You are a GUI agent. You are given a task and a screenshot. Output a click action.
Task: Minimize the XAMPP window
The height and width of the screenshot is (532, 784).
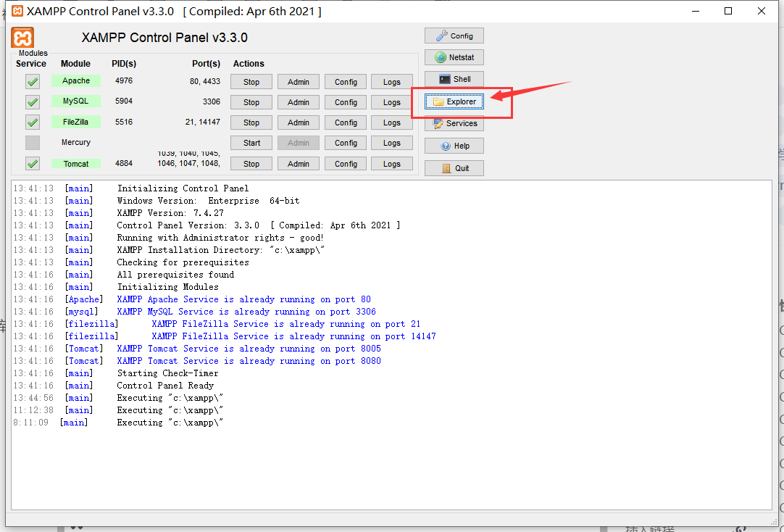coord(696,11)
